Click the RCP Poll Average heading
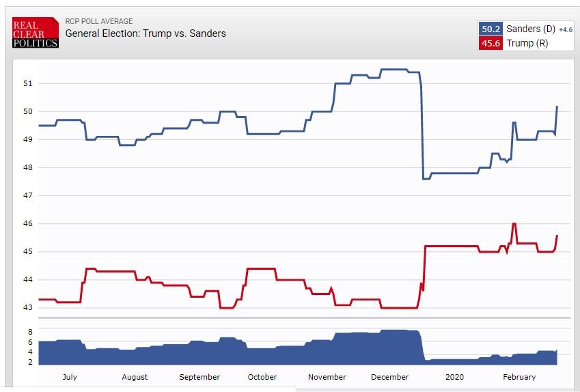The width and height of the screenshot is (580, 392). coord(99,21)
